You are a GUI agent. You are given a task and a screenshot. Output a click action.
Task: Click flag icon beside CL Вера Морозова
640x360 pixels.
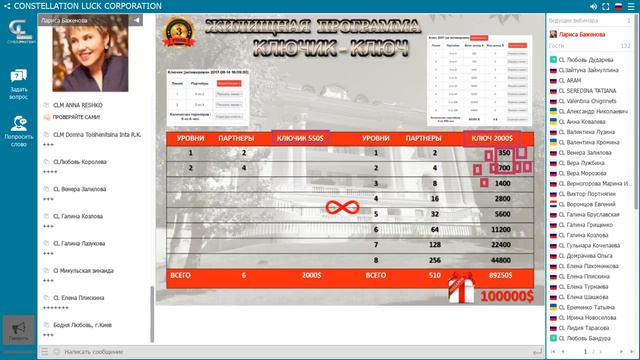pos(553,173)
